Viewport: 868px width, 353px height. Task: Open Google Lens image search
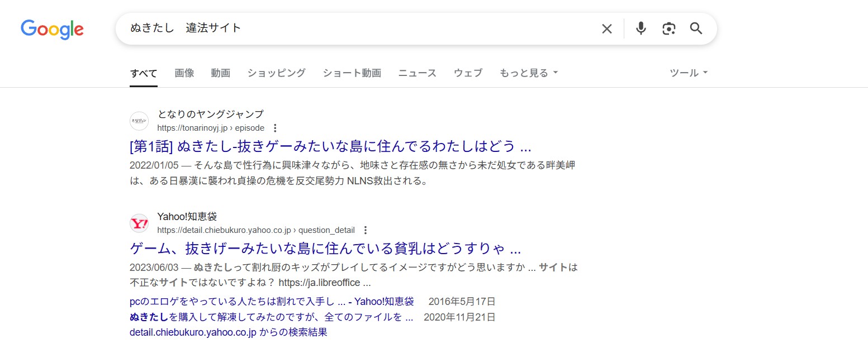[x=668, y=28]
